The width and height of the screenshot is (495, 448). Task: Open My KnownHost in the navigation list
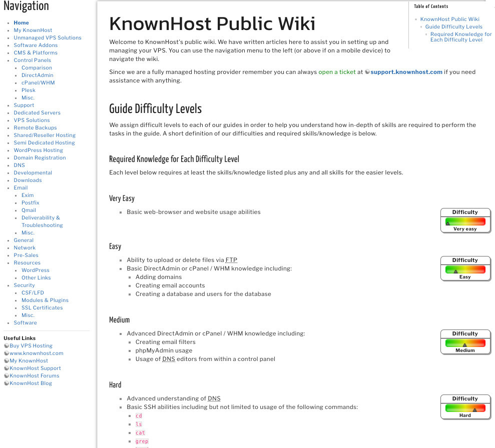33,30
